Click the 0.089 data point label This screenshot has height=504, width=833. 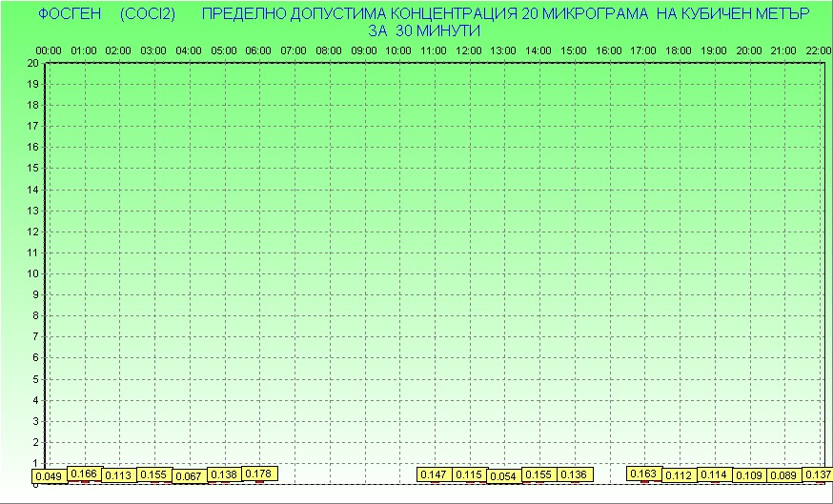[x=783, y=475]
